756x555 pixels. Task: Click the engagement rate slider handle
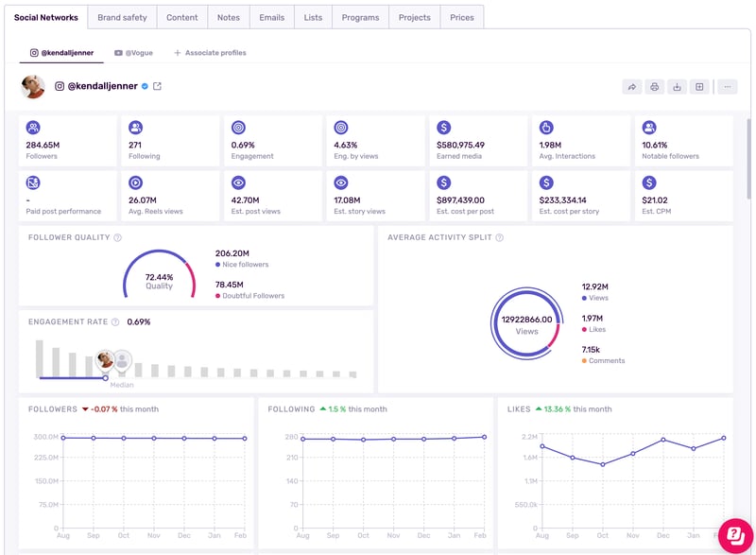click(105, 378)
